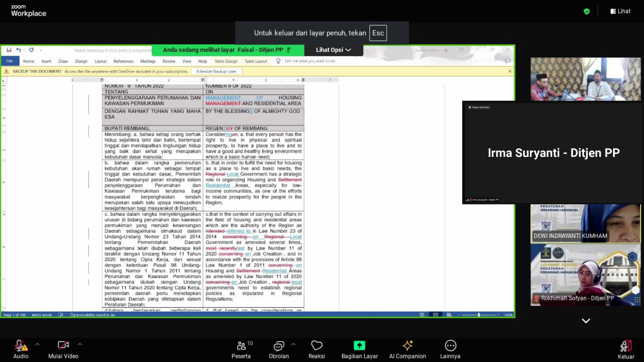Switch to the Design ribbon tab
Image resolution: width=644 pixels, height=362 pixels.
(81, 61)
